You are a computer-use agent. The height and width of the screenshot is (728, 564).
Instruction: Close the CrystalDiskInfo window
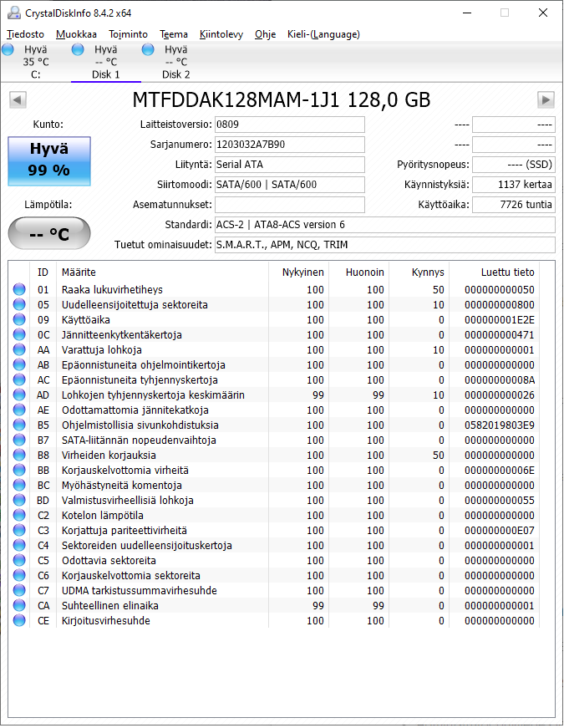[542, 13]
